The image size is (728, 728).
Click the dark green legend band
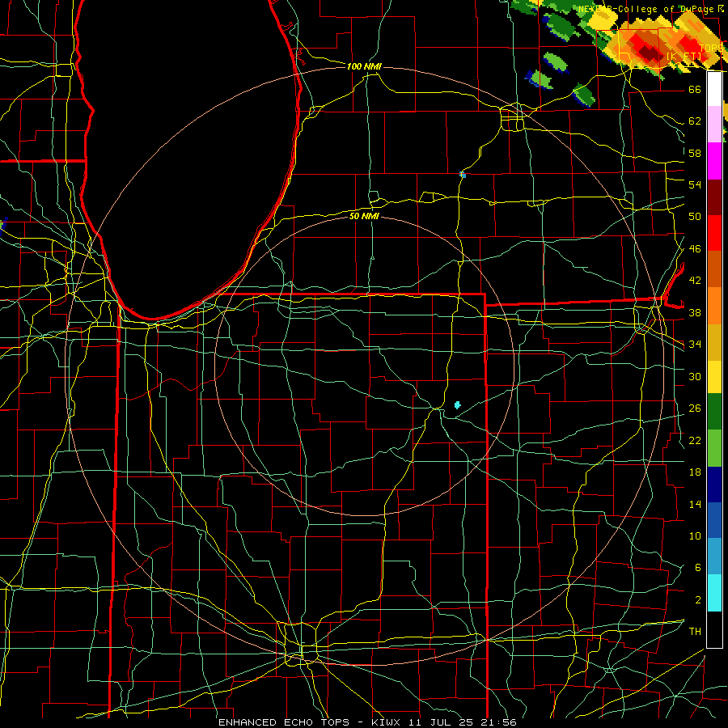[x=714, y=412]
